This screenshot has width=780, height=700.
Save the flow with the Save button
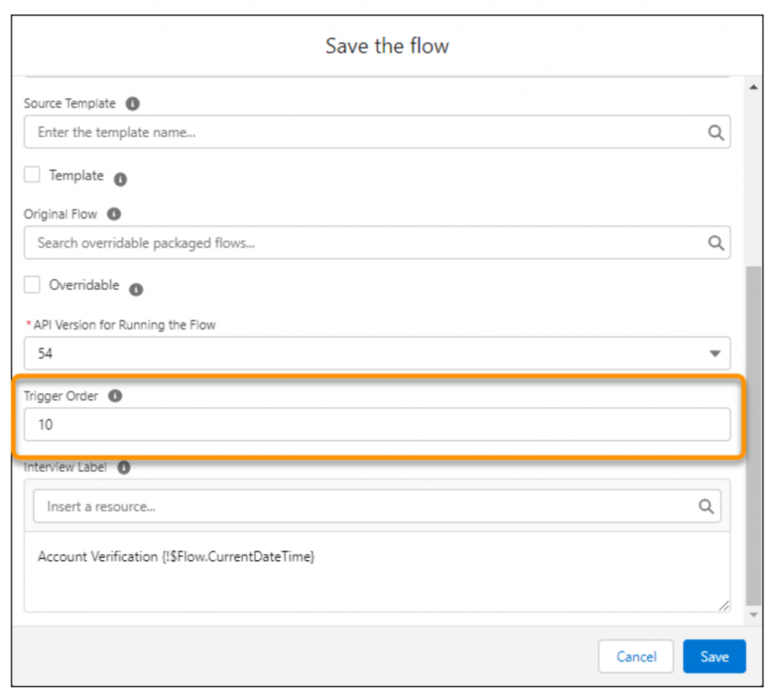tap(714, 657)
